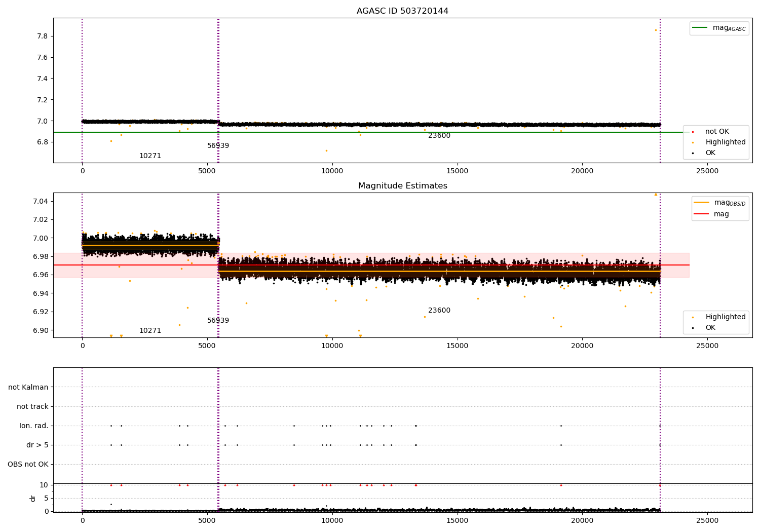
Task: Click the 20000 x-axis tick in Magnitude Estimates panel
Action: [582, 346]
